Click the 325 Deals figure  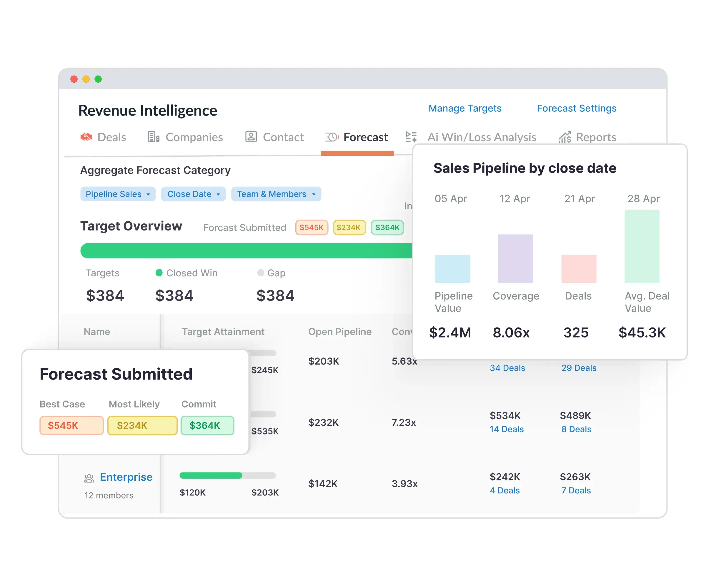click(576, 333)
